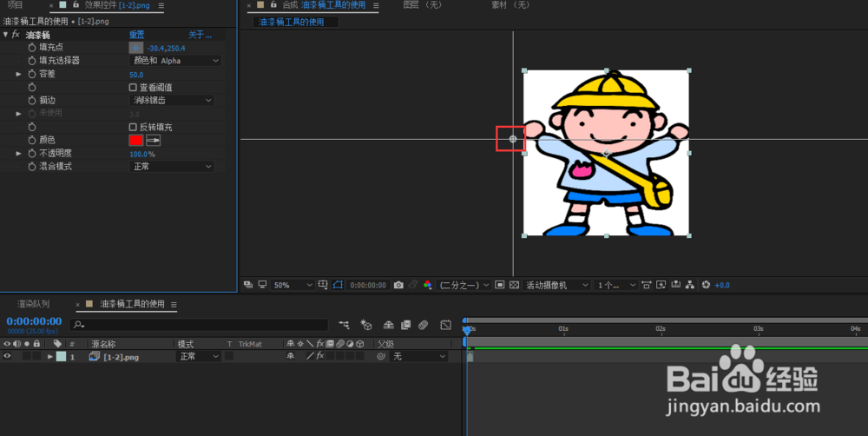
Task: Enable frame blending icon in timeline
Action: [x=405, y=325]
